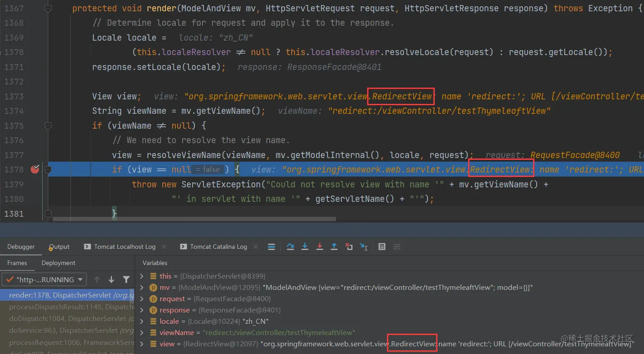Image resolution: width=644 pixels, height=354 pixels.
Task: Click the variable icon beside view
Action: (x=153, y=344)
